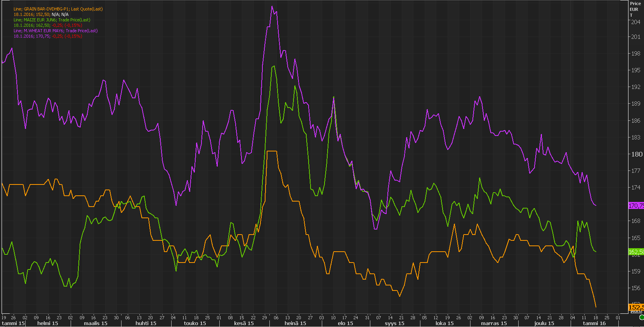Click the 'kesä 15' month label
The image size is (644, 327).
tap(244, 323)
